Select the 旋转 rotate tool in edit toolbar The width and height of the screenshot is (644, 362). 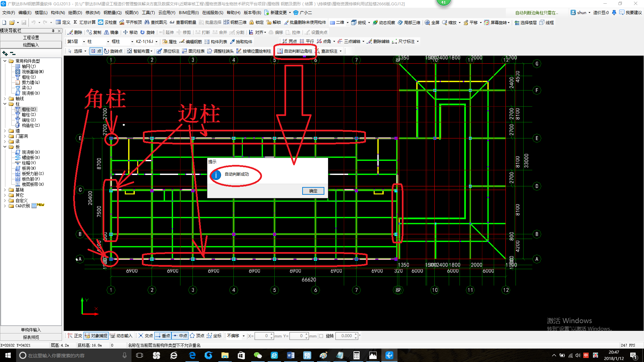[x=148, y=32]
